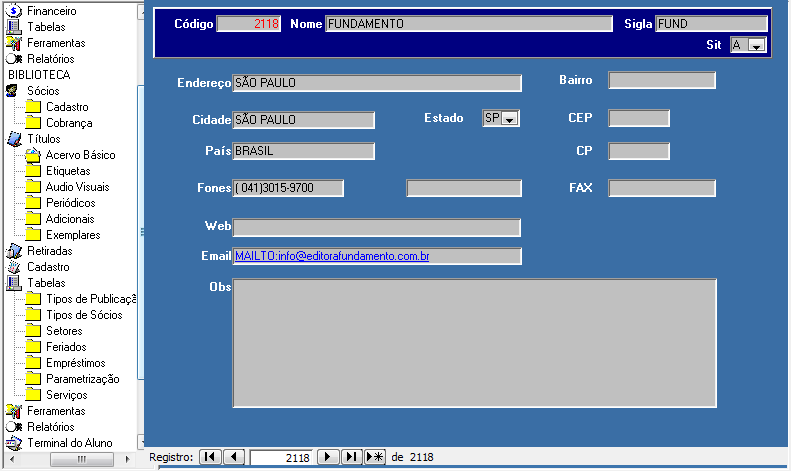Click the folder icon beside Cobrança
Viewport: 791px width, 471px height.
click(33, 123)
